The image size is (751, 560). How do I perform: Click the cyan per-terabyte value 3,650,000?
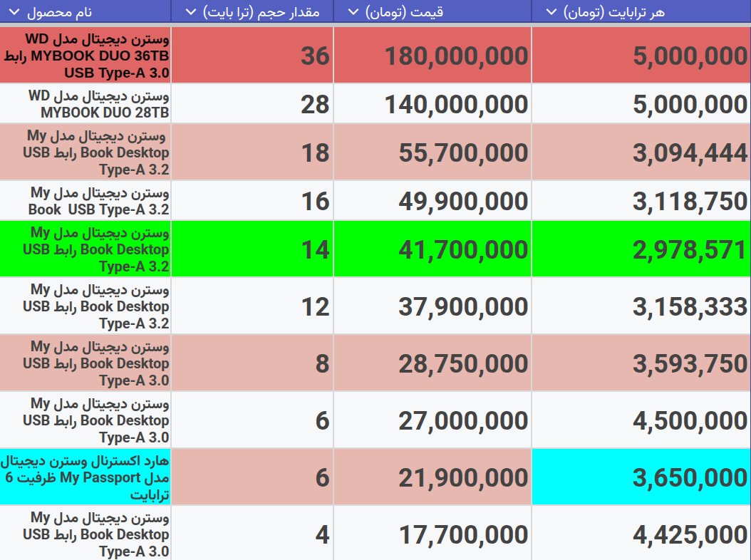coord(641,477)
